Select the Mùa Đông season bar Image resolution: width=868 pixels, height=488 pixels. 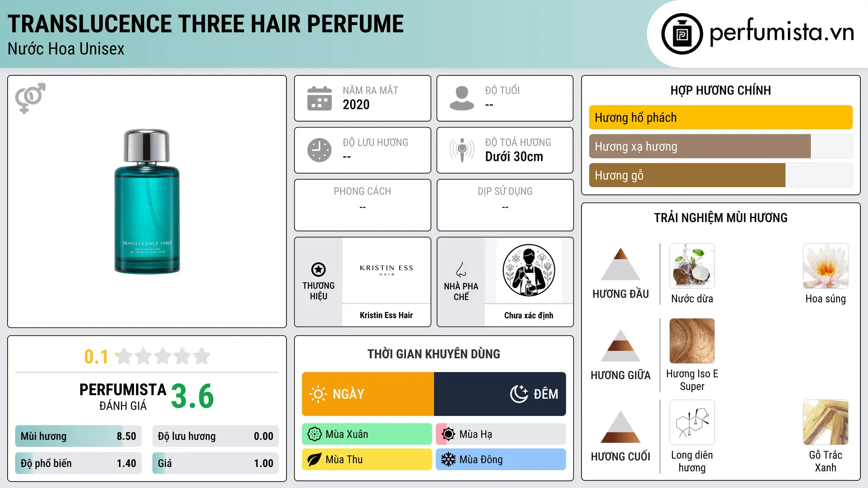coord(501,460)
